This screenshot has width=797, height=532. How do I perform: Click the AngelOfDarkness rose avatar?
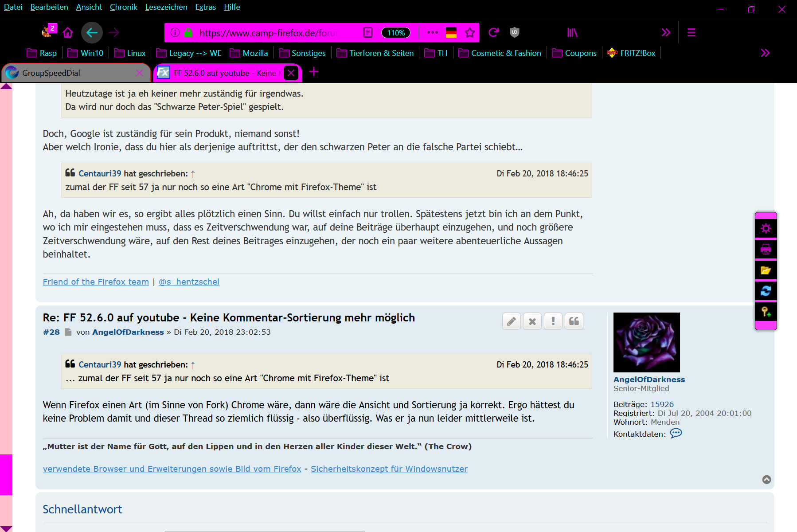647,342
